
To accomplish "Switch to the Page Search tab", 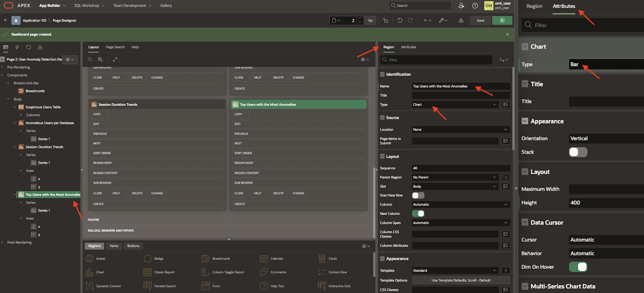I will click(x=115, y=47).
